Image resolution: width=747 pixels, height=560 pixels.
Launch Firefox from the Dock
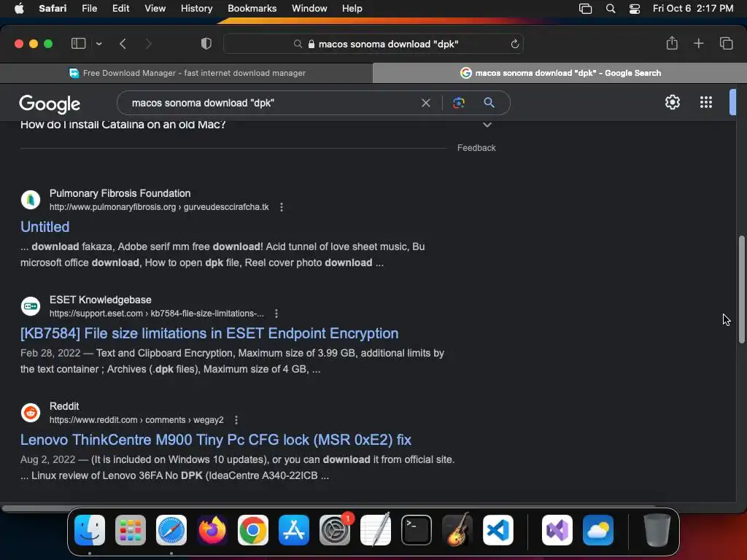pyautogui.click(x=212, y=529)
